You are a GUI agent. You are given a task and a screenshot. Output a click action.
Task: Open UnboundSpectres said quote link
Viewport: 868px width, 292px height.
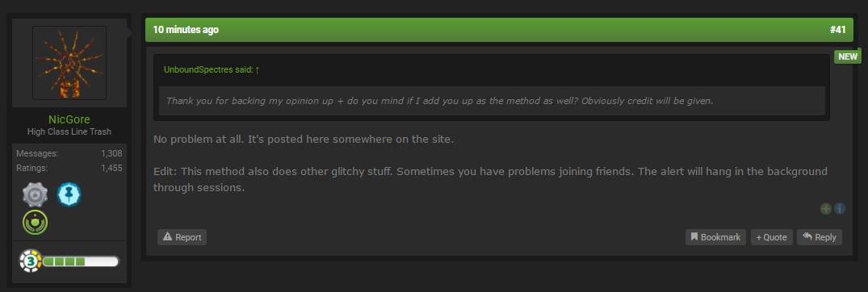click(208, 69)
